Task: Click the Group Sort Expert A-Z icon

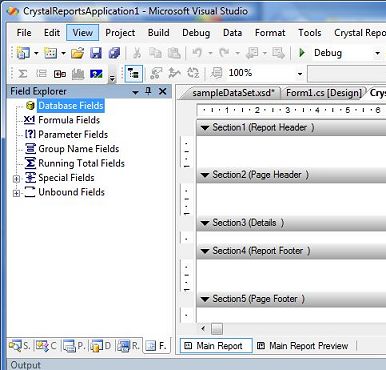Action: pyautogui.click(x=193, y=73)
